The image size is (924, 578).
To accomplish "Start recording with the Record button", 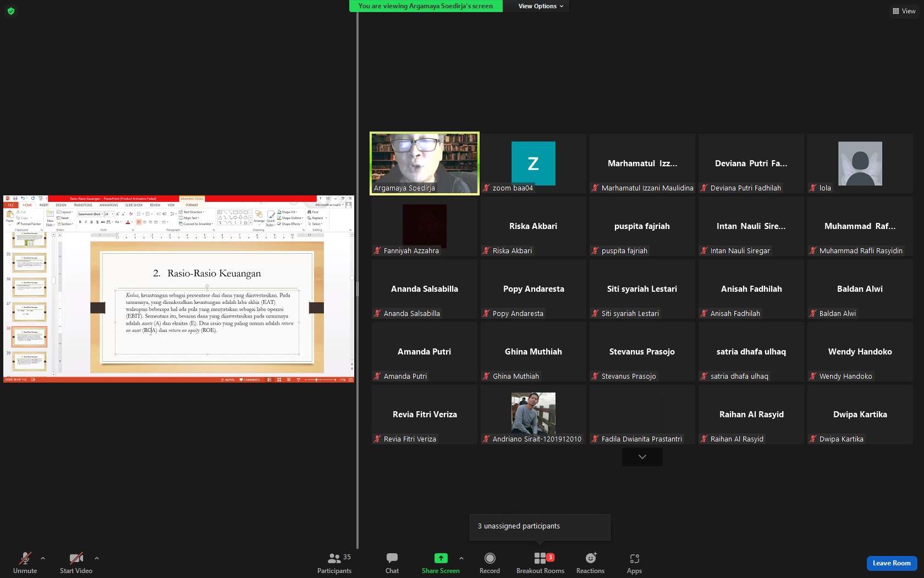I will point(490,563).
